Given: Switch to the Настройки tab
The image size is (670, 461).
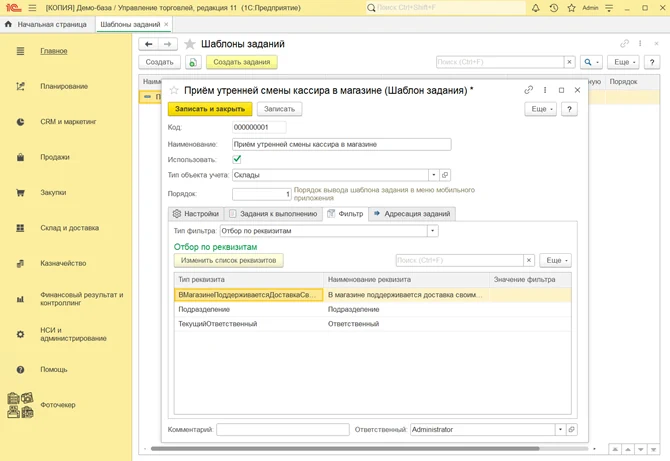Looking at the screenshot, I should point(196,214).
